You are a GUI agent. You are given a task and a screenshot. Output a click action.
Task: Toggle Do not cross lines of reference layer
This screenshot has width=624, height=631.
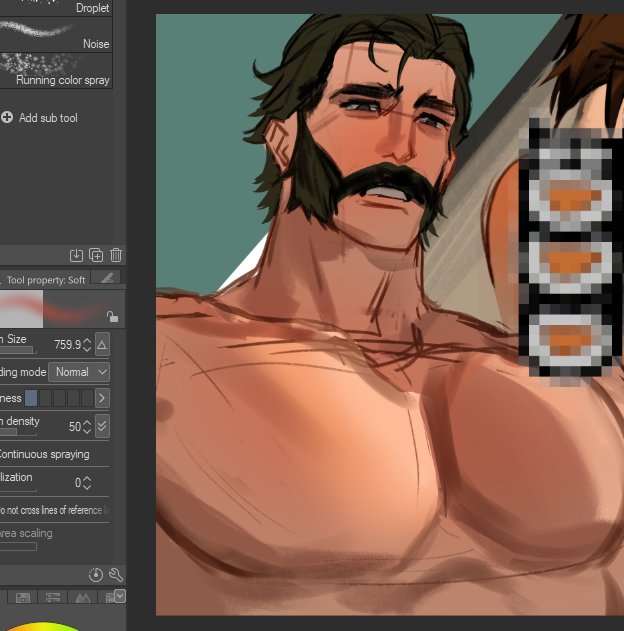coord(54,510)
